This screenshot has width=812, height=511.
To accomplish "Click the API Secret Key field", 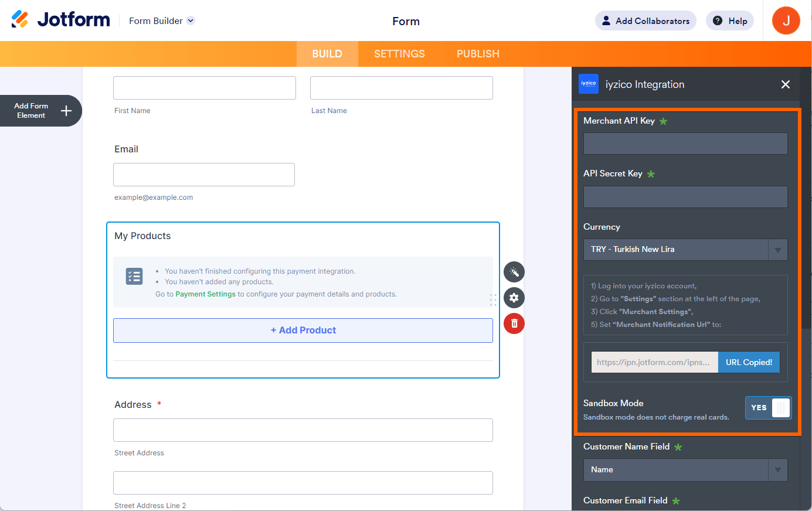I will (x=685, y=197).
